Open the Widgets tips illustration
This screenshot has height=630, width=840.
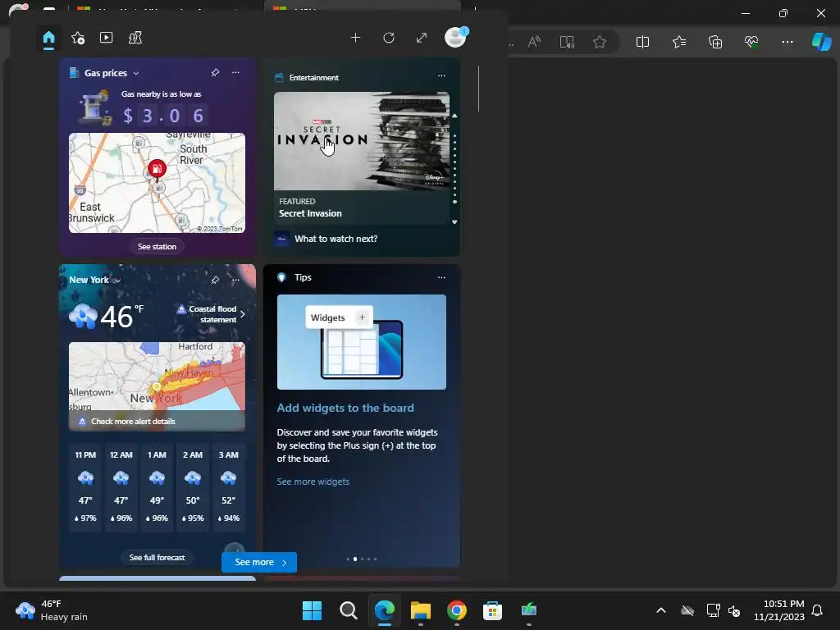[362, 342]
